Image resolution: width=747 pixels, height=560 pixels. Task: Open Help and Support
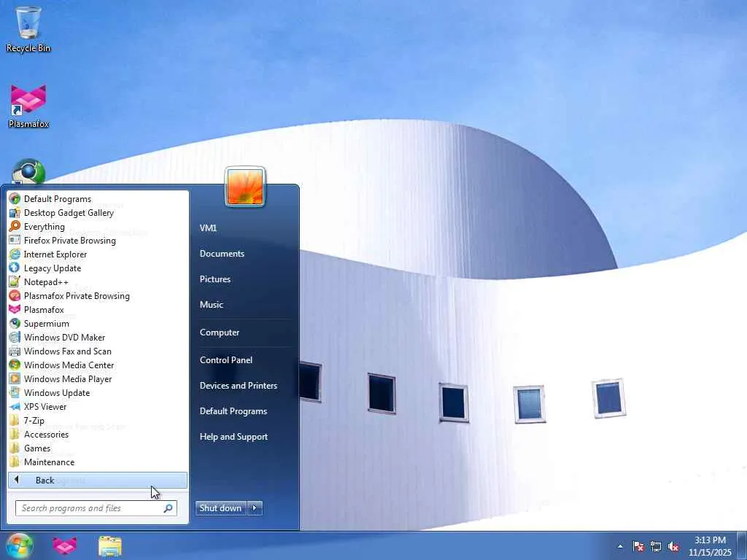coord(234,437)
